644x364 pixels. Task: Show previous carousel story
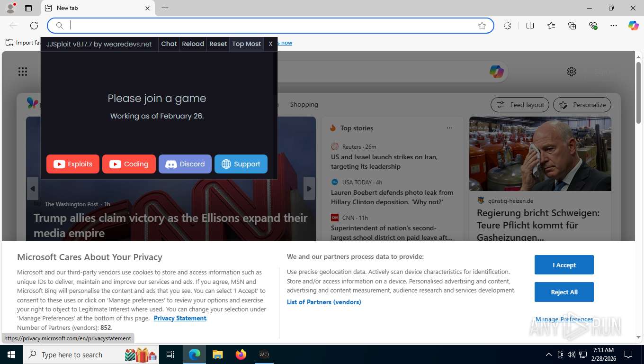coord(32,189)
